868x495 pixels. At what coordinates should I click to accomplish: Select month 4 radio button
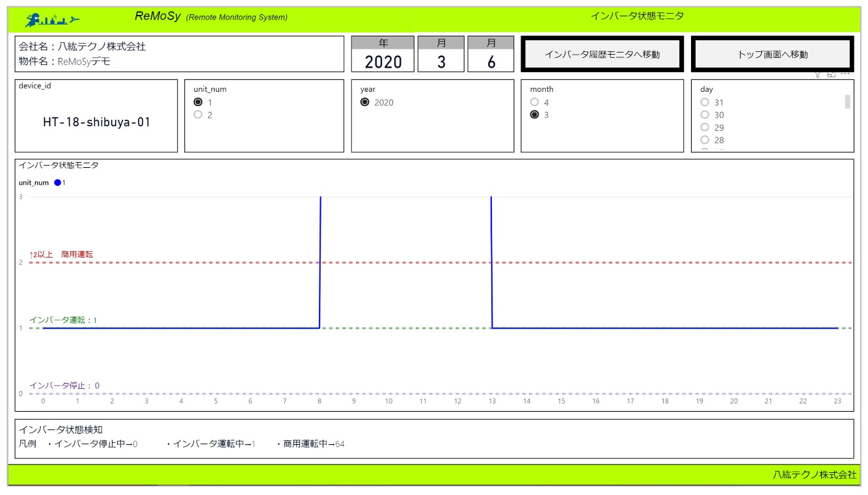tap(535, 102)
